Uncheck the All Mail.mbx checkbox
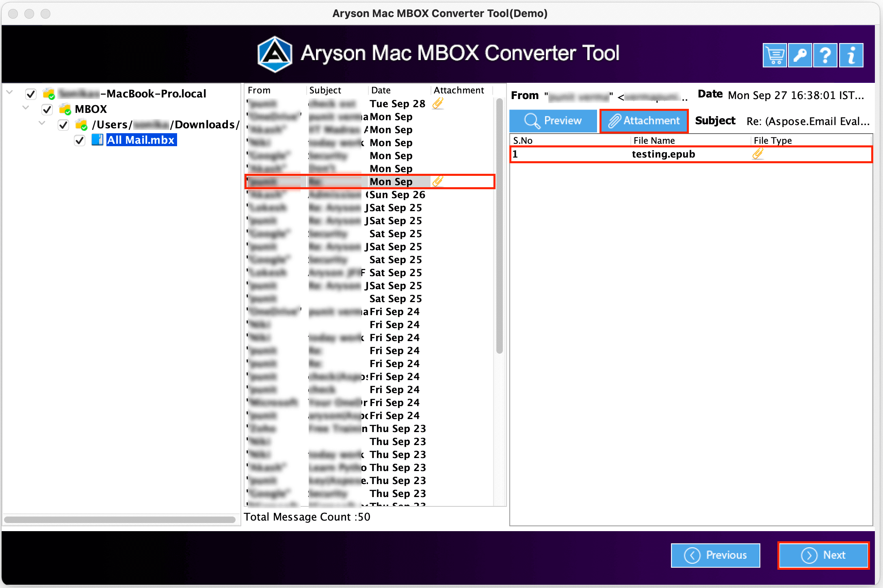883x588 pixels. (80, 141)
